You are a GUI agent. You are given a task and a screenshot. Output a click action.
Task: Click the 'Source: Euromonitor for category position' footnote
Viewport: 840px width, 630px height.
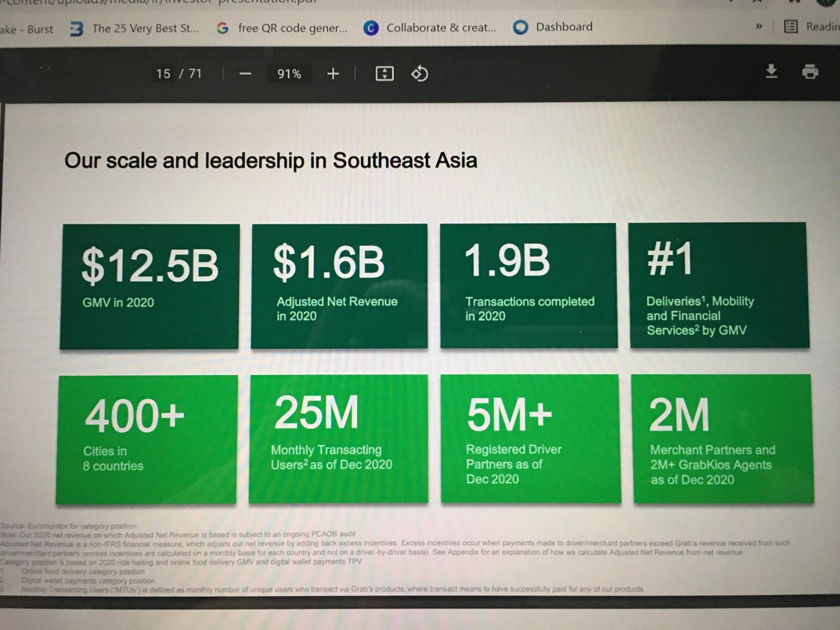point(68,526)
